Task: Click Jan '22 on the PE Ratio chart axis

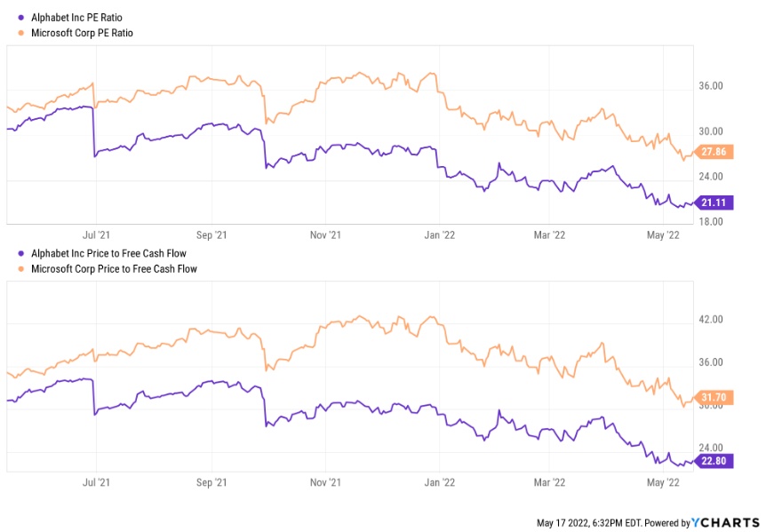Action: (x=439, y=235)
